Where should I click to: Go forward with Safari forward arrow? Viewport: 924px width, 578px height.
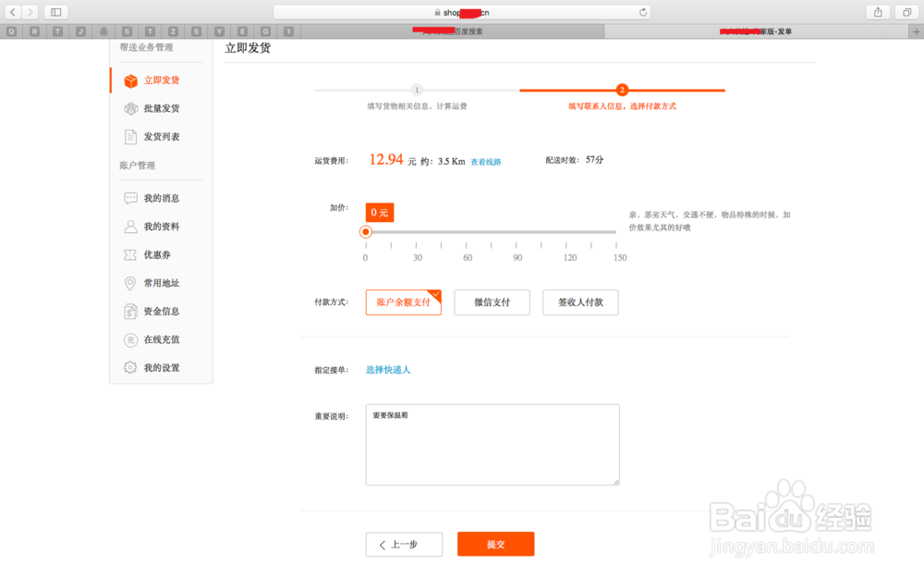(x=30, y=12)
